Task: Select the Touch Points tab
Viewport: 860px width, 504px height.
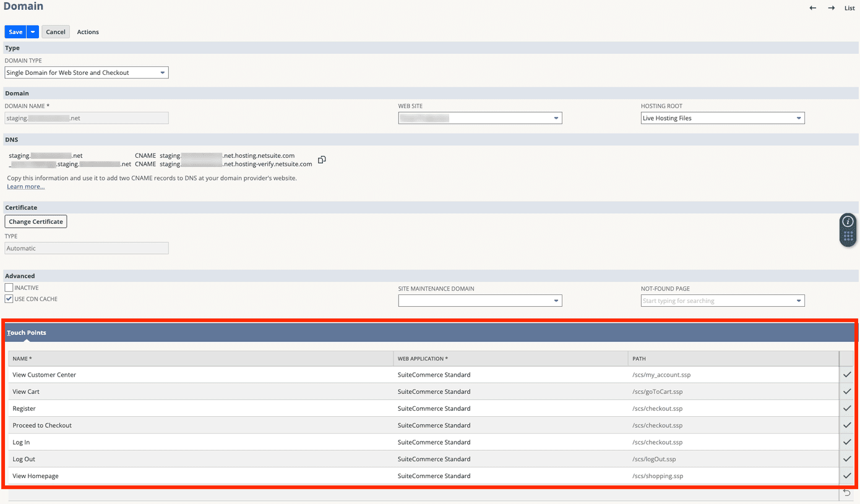Action: 27,333
